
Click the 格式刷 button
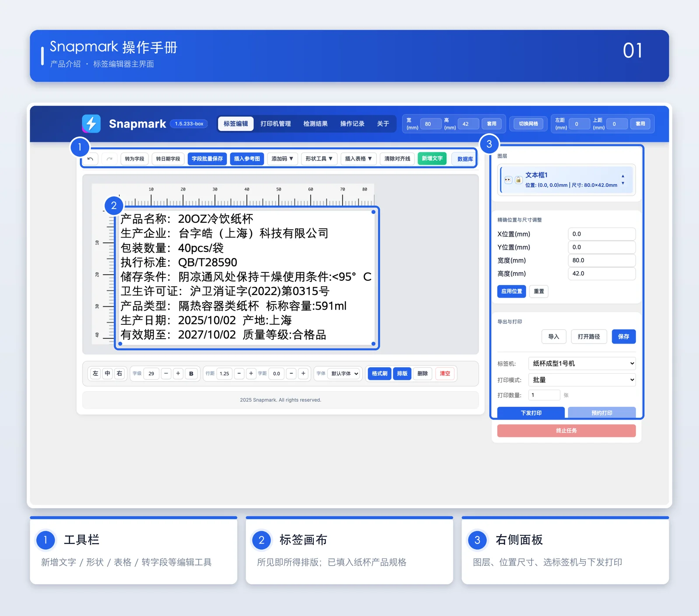[380, 374]
